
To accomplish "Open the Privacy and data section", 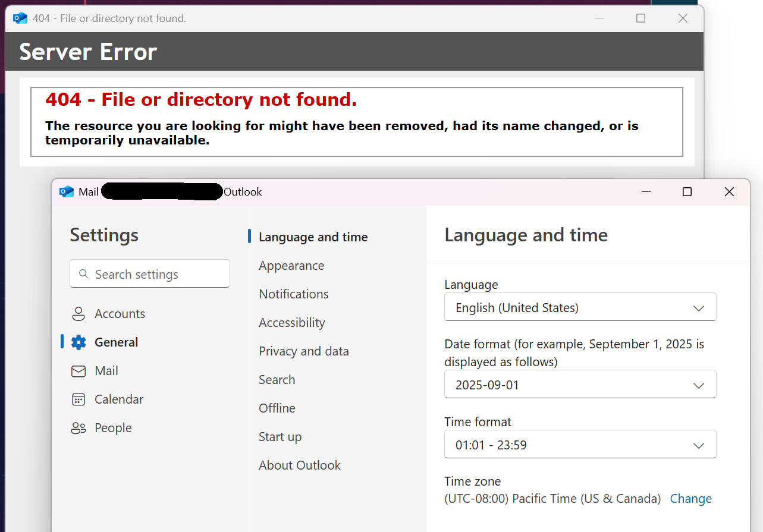I will point(304,351).
